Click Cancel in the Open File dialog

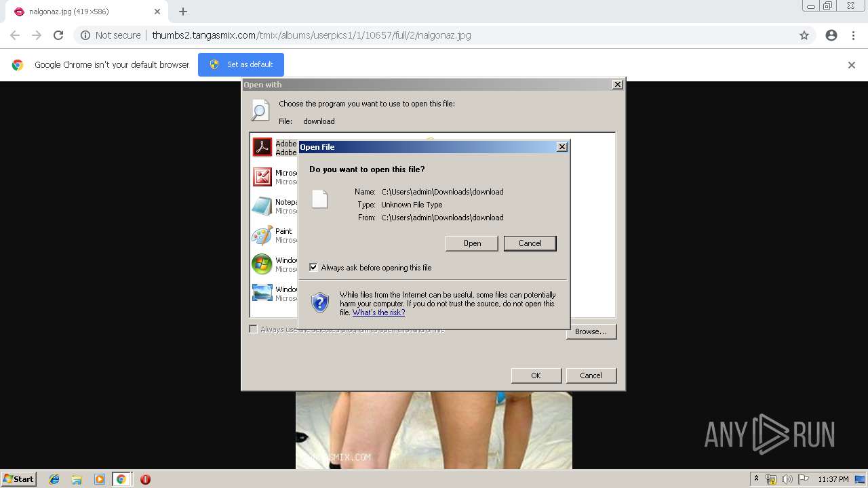(x=530, y=243)
